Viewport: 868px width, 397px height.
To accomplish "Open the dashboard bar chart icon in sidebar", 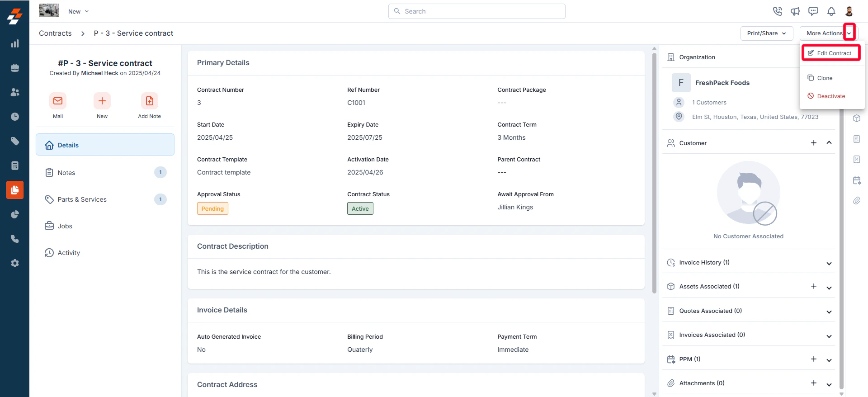I will tap(15, 43).
